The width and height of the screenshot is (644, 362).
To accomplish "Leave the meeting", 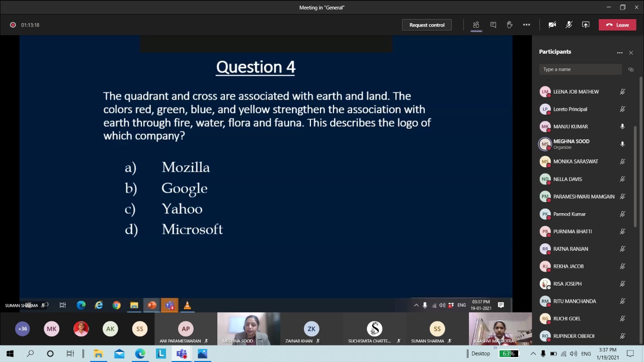I will pyautogui.click(x=617, y=25).
